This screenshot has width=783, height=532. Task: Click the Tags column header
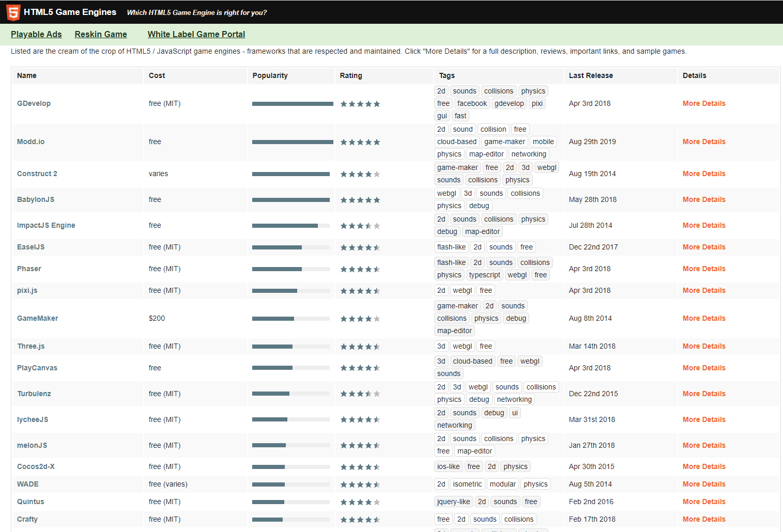coord(447,75)
